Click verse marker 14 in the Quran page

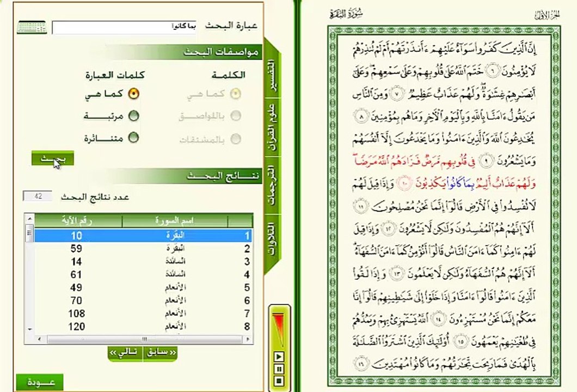(438, 319)
